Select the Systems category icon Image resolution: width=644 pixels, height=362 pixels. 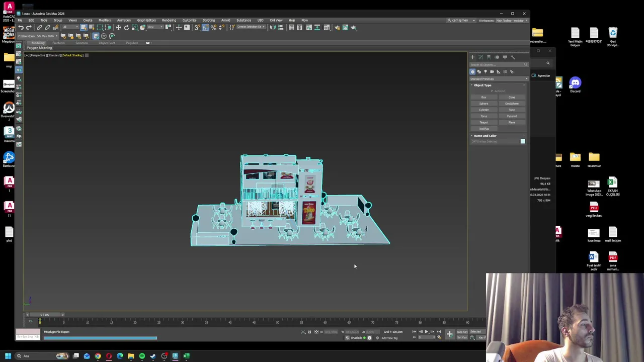pyautogui.click(x=512, y=71)
